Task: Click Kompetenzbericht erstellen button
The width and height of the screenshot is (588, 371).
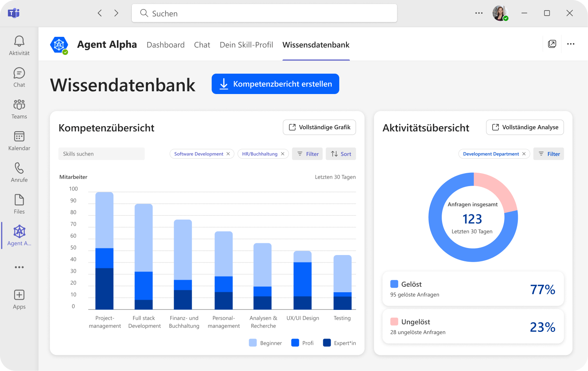Action: 275,84
